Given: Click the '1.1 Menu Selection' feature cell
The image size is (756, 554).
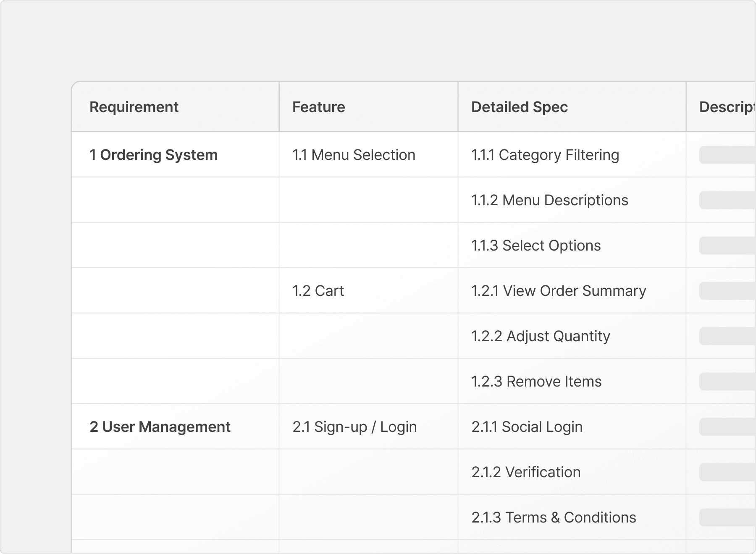Looking at the screenshot, I should coord(368,155).
